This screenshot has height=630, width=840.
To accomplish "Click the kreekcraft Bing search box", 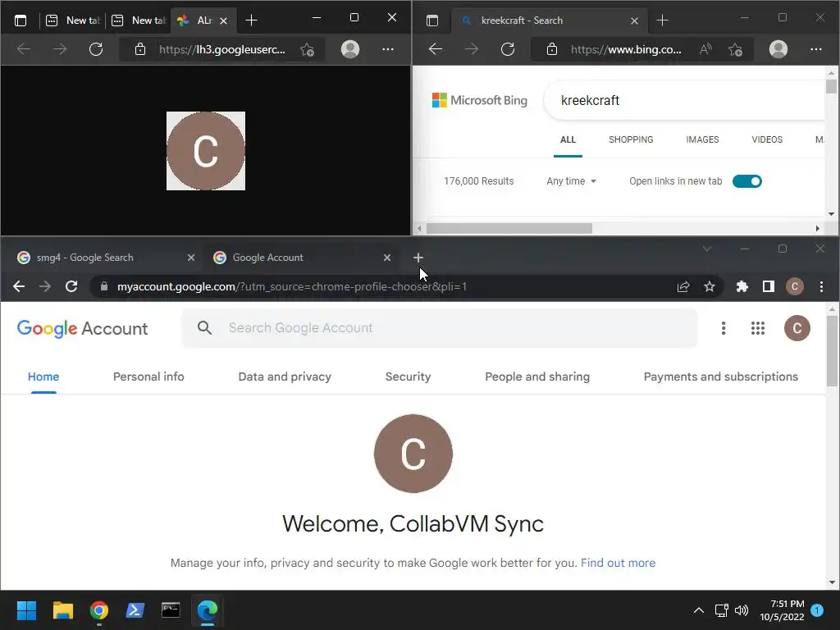I will [686, 100].
